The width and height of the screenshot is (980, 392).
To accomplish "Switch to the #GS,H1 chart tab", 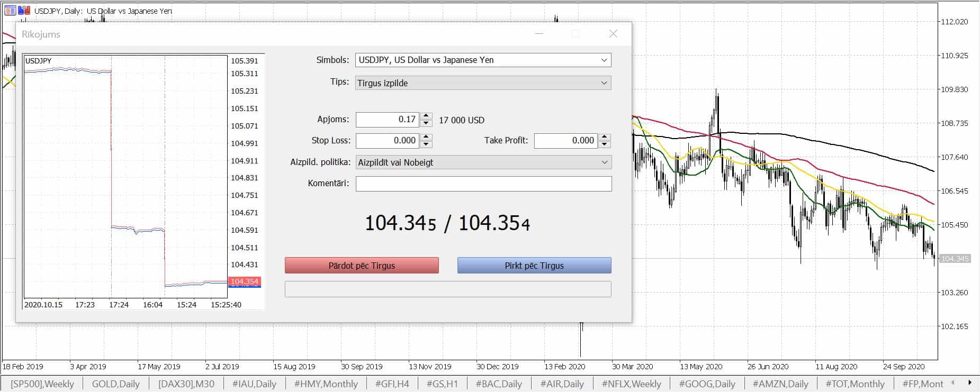I will point(442,384).
